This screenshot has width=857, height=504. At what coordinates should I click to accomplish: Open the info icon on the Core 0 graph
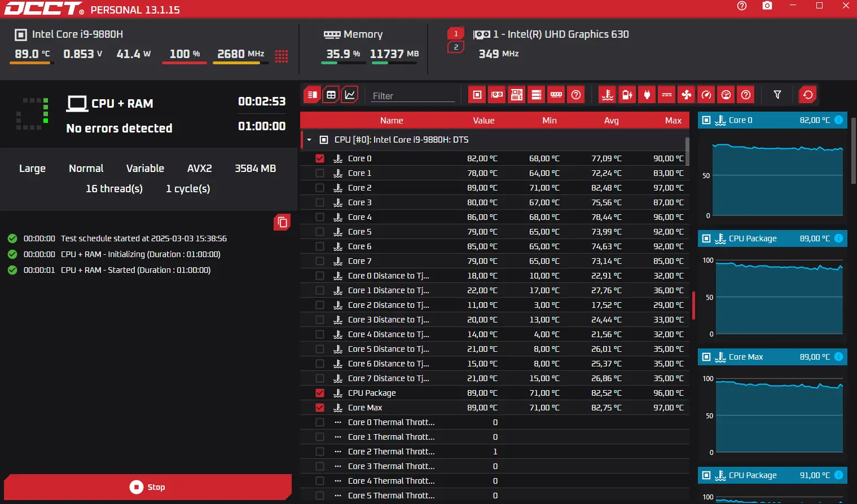tap(838, 120)
